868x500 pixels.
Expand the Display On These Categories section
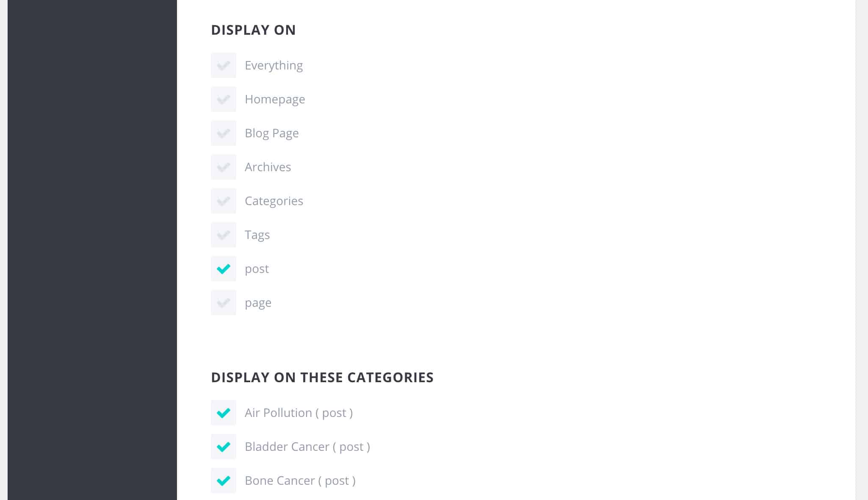tap(322, 377)
